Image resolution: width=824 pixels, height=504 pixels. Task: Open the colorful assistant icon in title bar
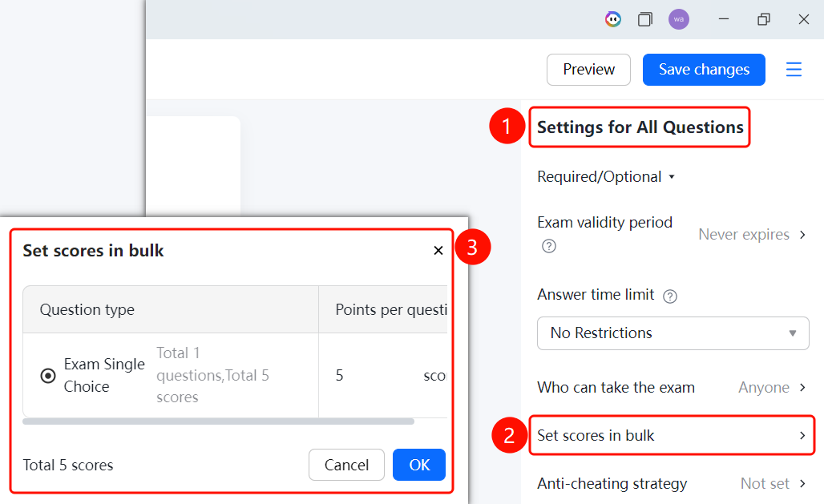(x=612, y=20)
